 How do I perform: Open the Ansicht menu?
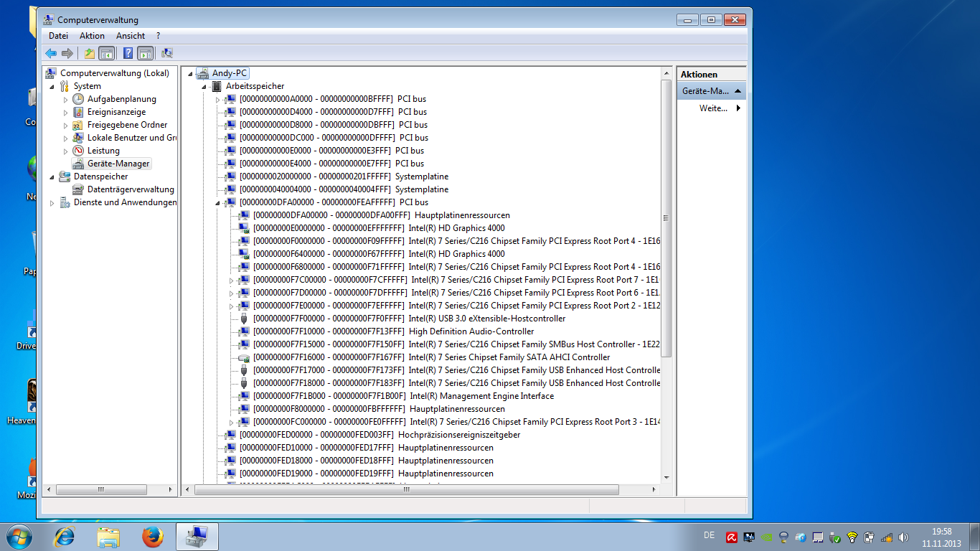tap(131, 35)
